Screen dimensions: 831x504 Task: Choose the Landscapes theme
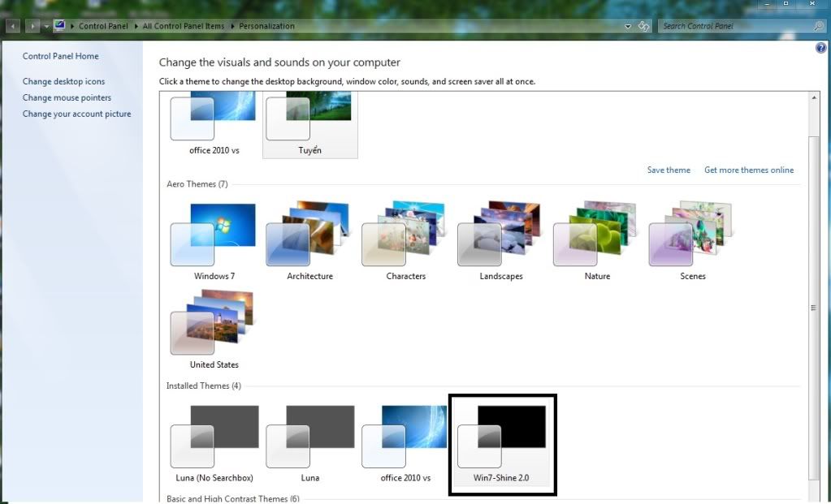(501, 241)
